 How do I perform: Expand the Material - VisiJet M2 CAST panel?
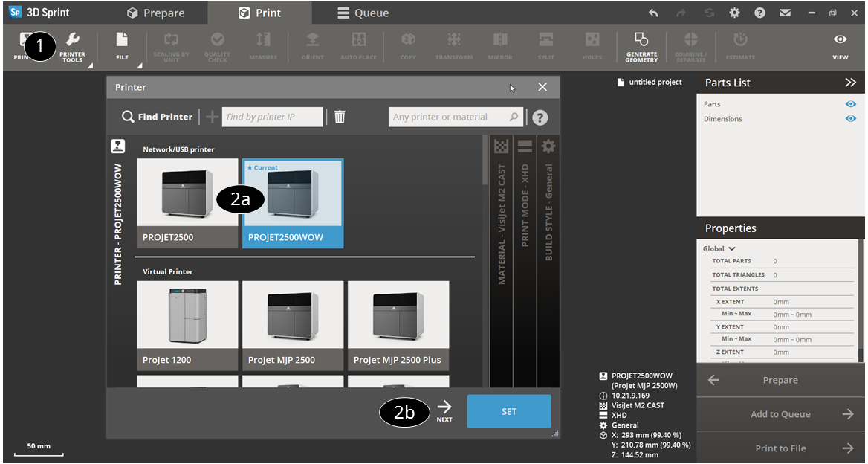501,223
